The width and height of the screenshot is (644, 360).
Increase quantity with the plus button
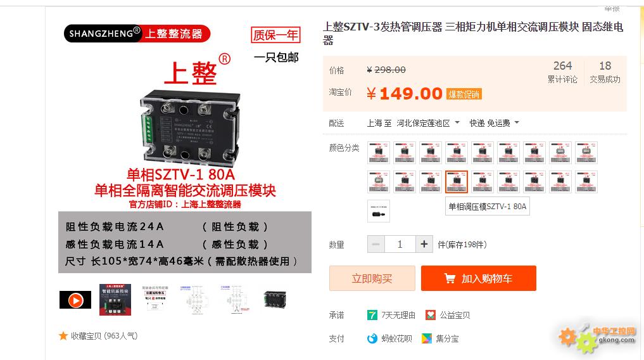click(424, 245)
